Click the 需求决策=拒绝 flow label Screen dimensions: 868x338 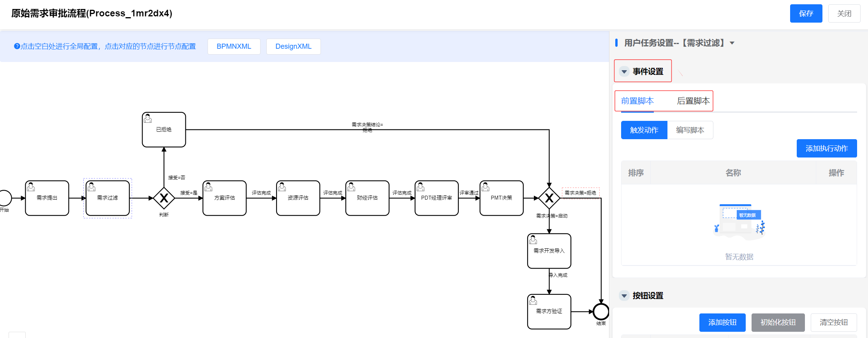click(580, 193)
